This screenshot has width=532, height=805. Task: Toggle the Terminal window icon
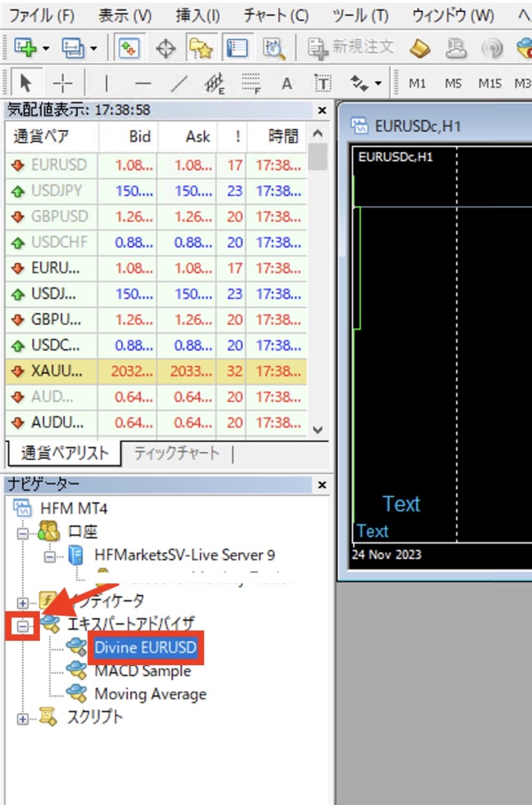click(237, 48)
